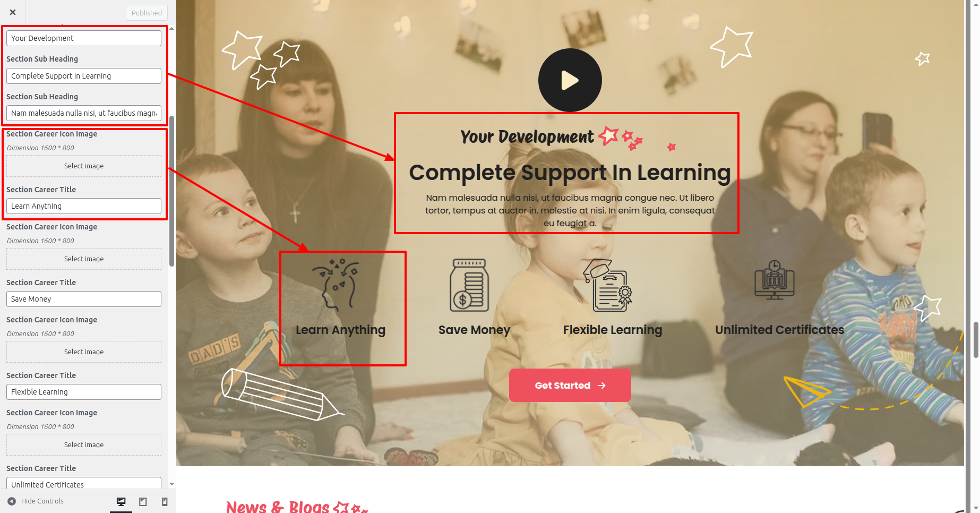Collapse sidebar with Hide Controls arrow icon
The image size is (980, 513).
coord(12,501)
